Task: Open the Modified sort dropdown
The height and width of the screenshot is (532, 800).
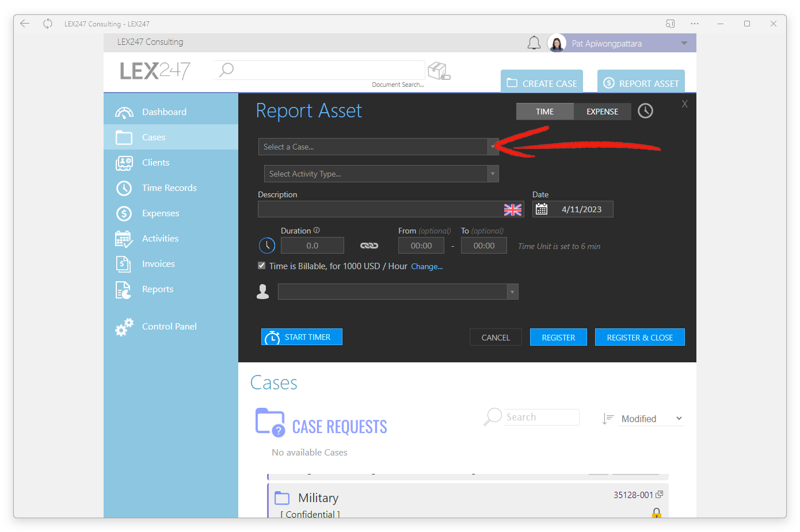Action: pyautogui.click(x=651, y=419)
